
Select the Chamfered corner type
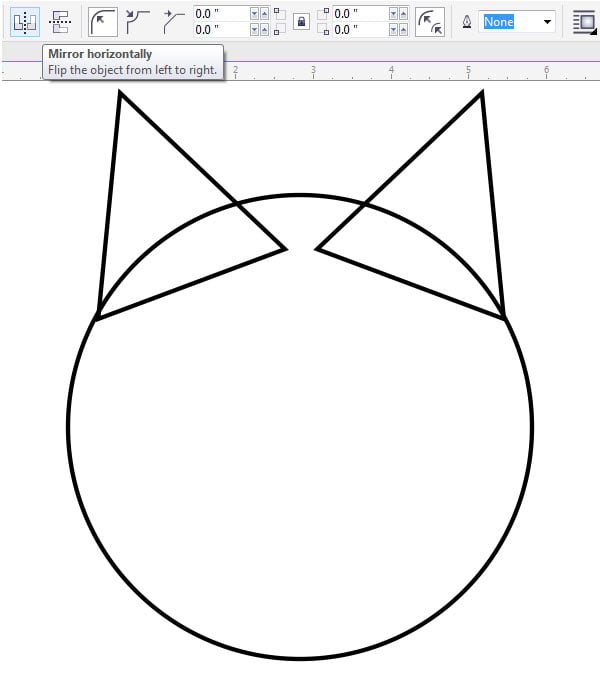(174, 22)
